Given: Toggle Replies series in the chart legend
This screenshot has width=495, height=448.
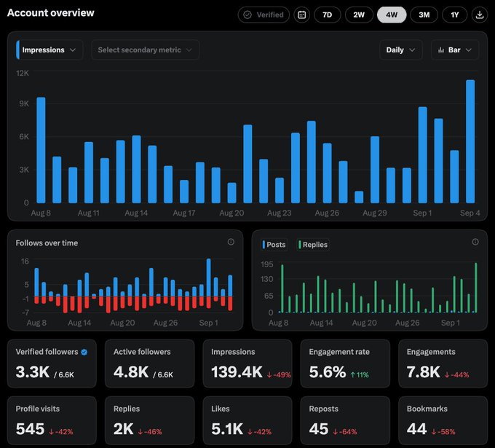Looking at the screenshot, I should [313, 245].
